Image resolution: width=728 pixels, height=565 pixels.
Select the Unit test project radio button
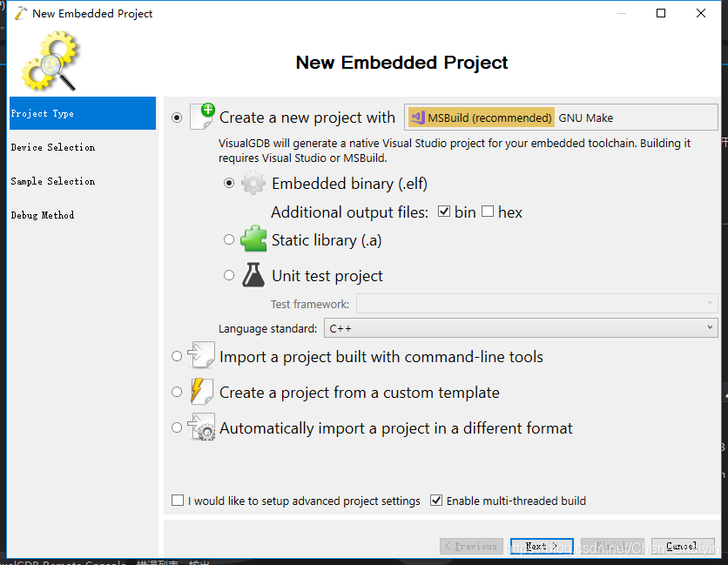[229, 275]
